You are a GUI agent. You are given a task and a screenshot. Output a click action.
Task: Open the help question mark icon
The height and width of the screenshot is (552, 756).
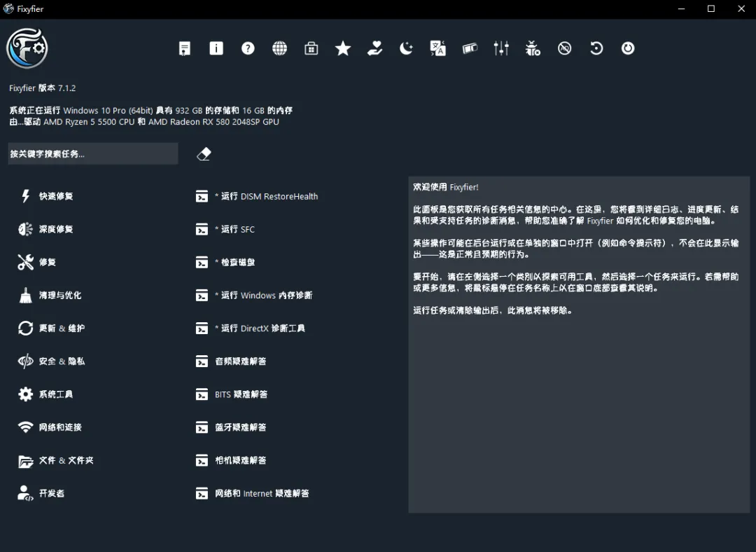(x=248, y=48)
